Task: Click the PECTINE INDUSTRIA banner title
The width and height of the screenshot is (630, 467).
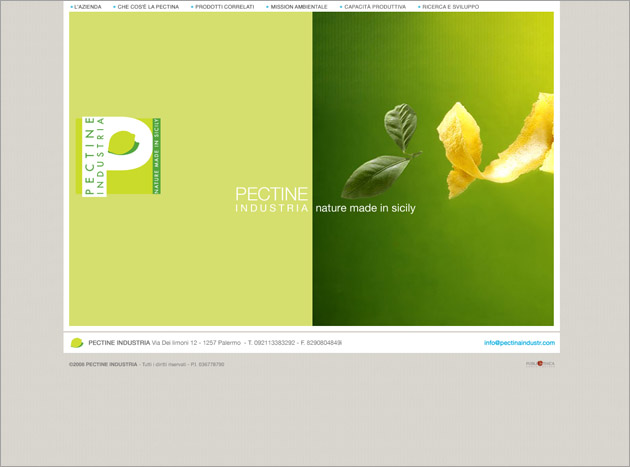Action: 272,199
